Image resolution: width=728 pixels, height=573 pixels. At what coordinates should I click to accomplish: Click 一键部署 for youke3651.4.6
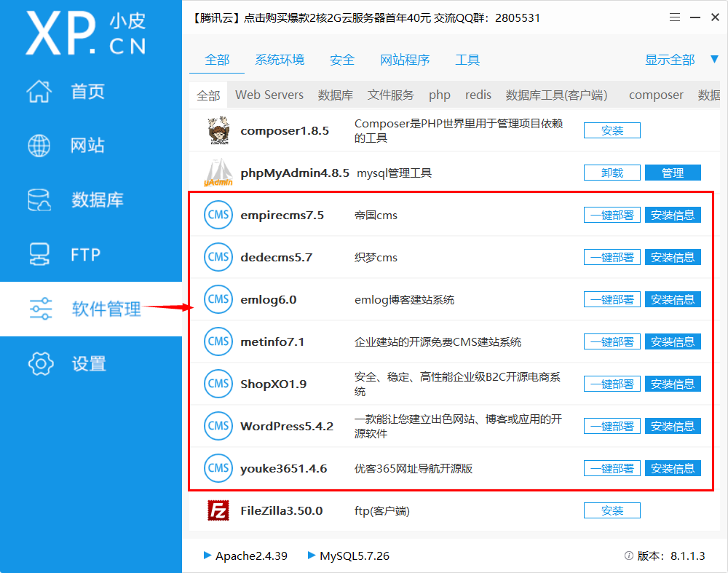(612, 469)
